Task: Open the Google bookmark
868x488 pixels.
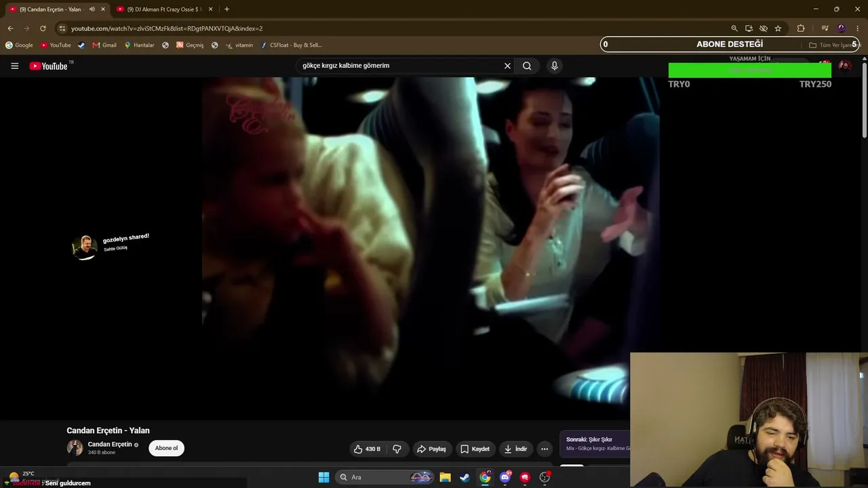Action: point(19,45)
